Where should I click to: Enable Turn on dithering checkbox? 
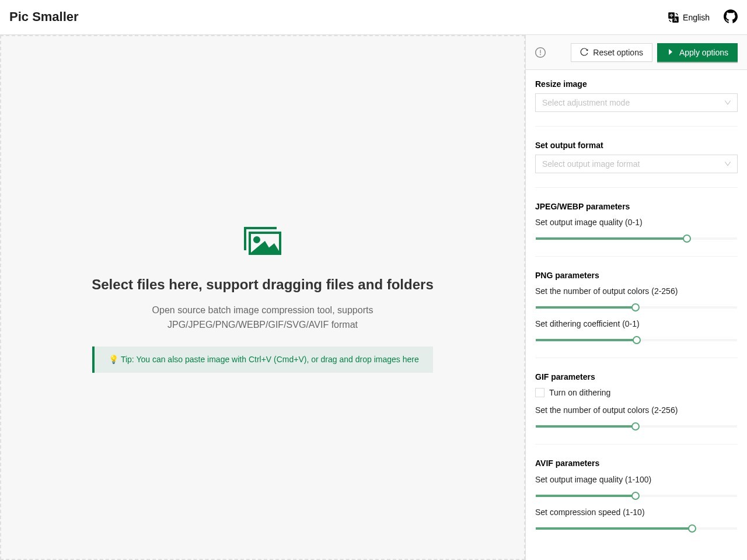click(x=540, y=393)
